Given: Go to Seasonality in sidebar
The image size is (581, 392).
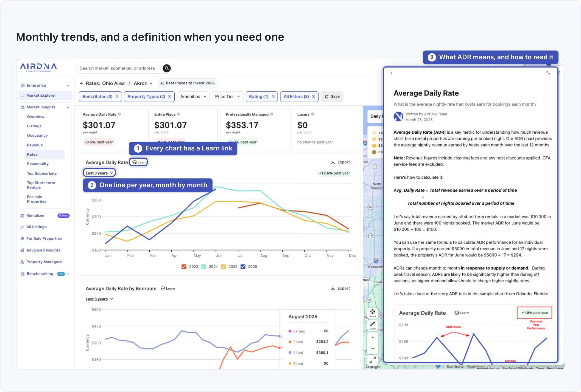Looking at the screenshot, I should tap(38, 164).
